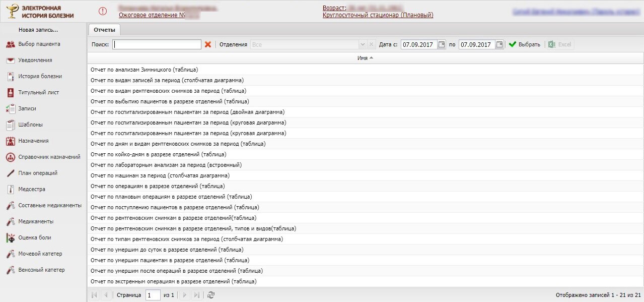Open Оценка боли in sidebar
Screen dimensions: 644x302
tap(35, 237)
